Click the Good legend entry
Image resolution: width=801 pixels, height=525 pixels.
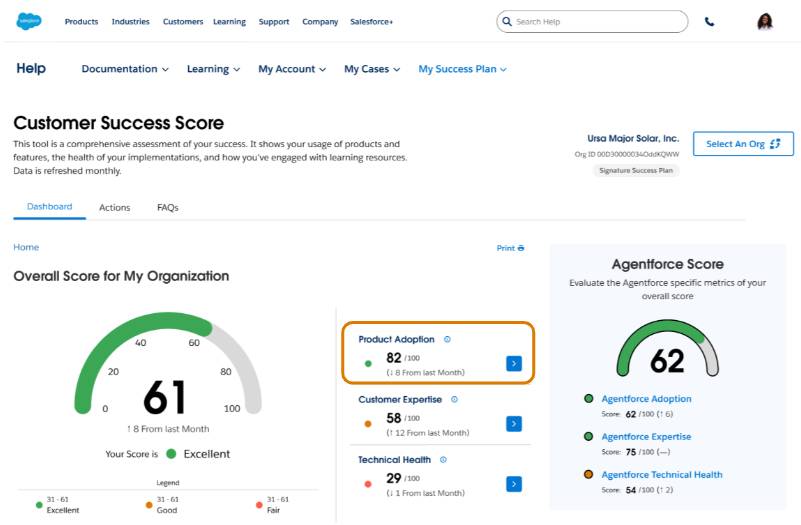[x=162, y=505]
